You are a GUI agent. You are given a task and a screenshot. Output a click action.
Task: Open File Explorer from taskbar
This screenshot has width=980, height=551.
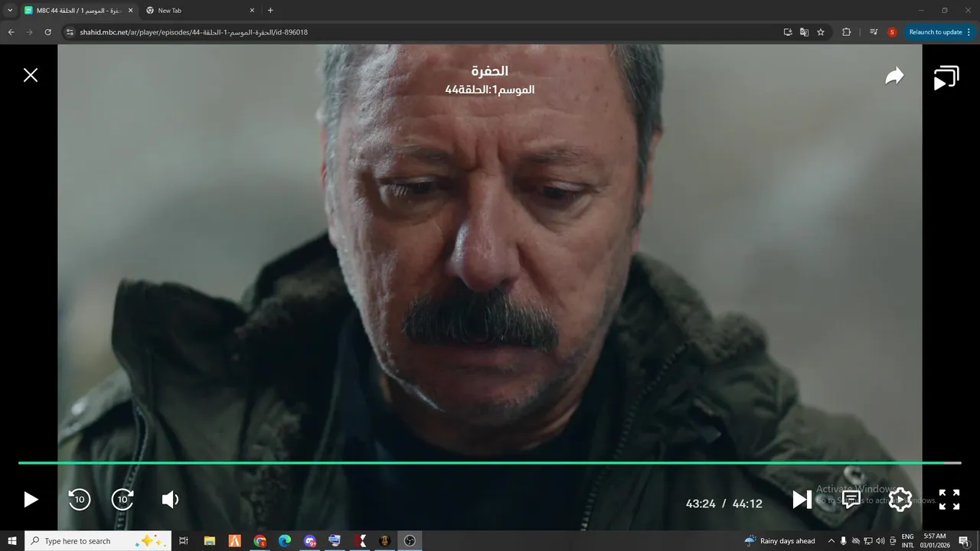[x=209, y=541]
